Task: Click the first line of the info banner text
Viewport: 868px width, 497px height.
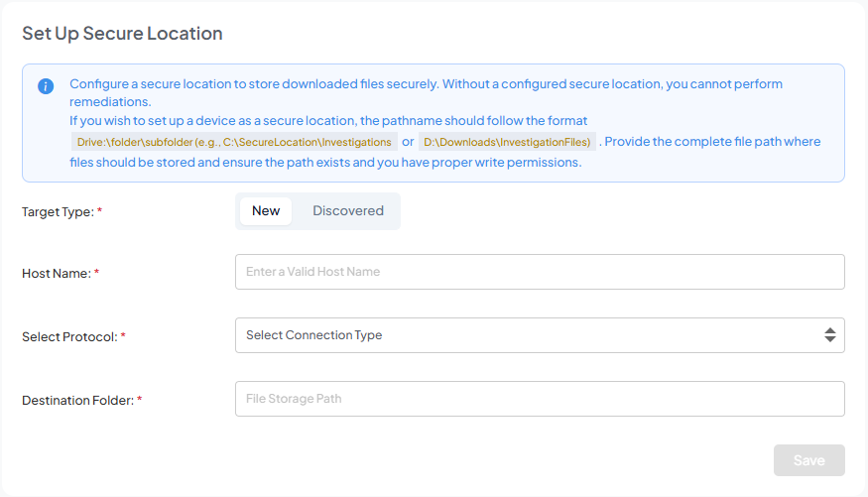Action: (426, 84)
